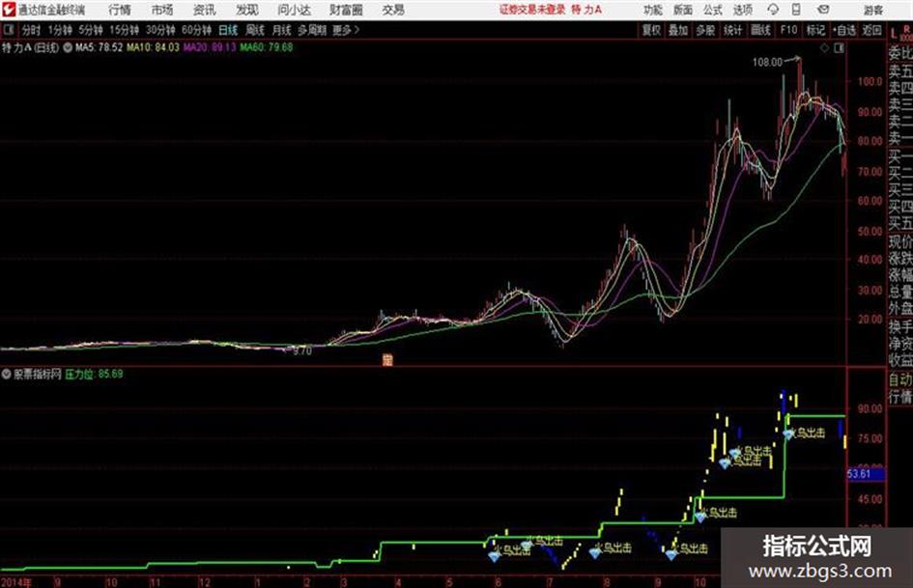
Task: Click the 多股 multi-stock button
Action: tap(705, 30)
